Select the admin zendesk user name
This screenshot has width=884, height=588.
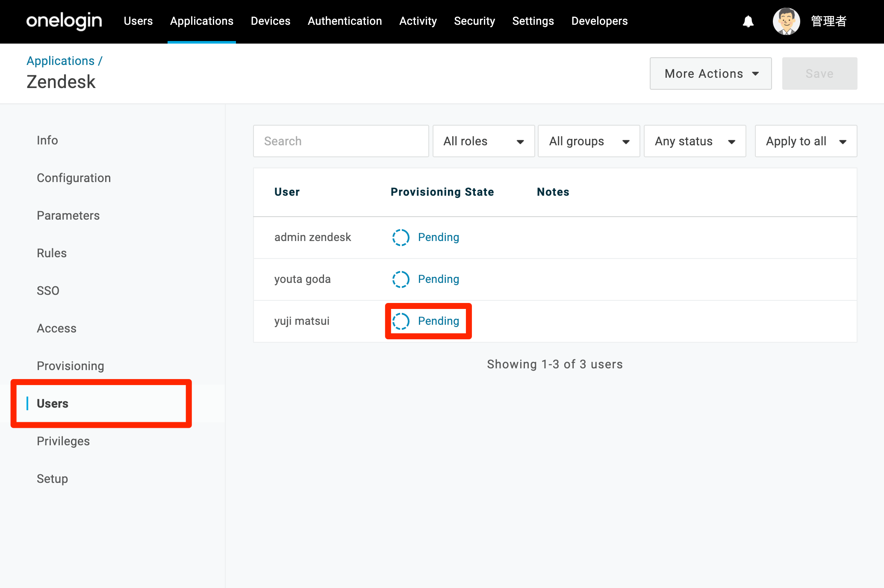point(312,237)
